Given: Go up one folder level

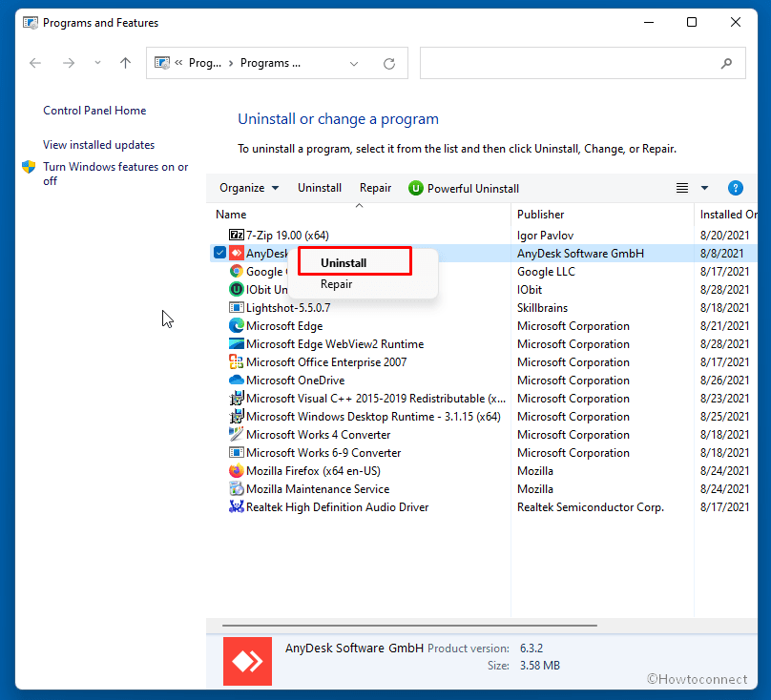Looking at the screenshot, I should click(x=125, y=63).
